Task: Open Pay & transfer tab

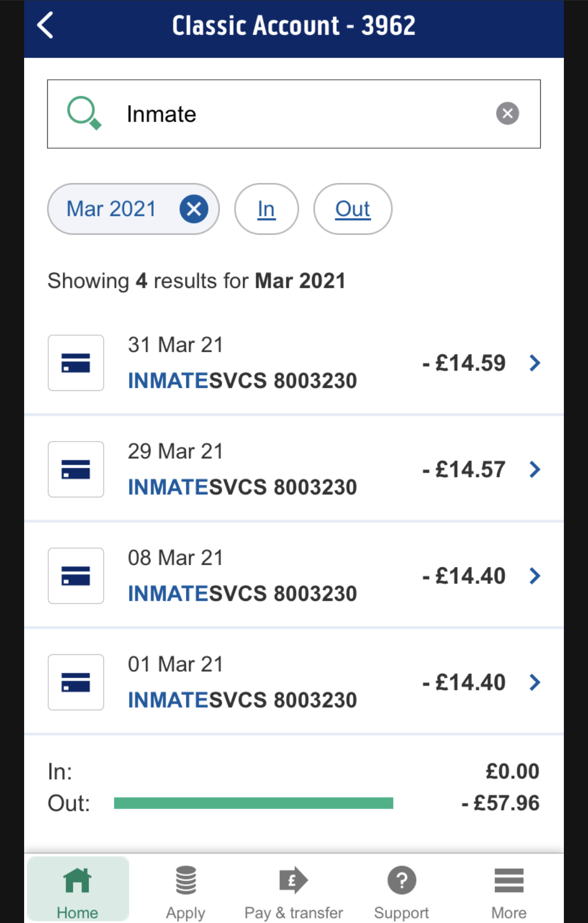Action: pyautogui.click(x=293, y=890)
